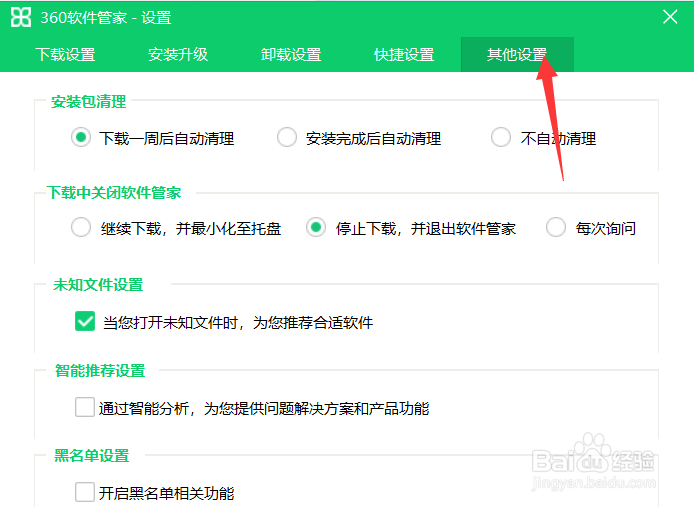Screen dimensions: 694x507
Task: Select 下载一周后自动清理 radio option
Action: point(81,138)
